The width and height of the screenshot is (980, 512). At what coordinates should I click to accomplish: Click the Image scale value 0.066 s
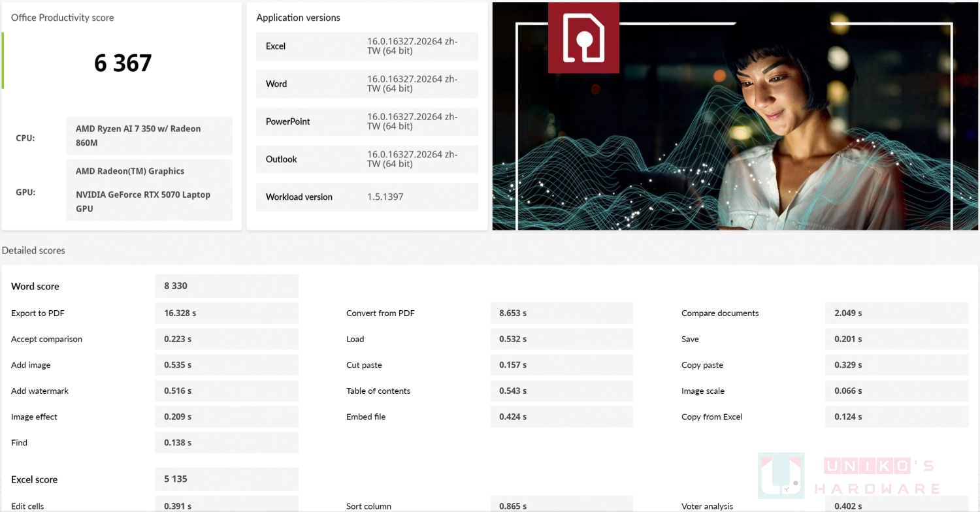click(897, 391)
